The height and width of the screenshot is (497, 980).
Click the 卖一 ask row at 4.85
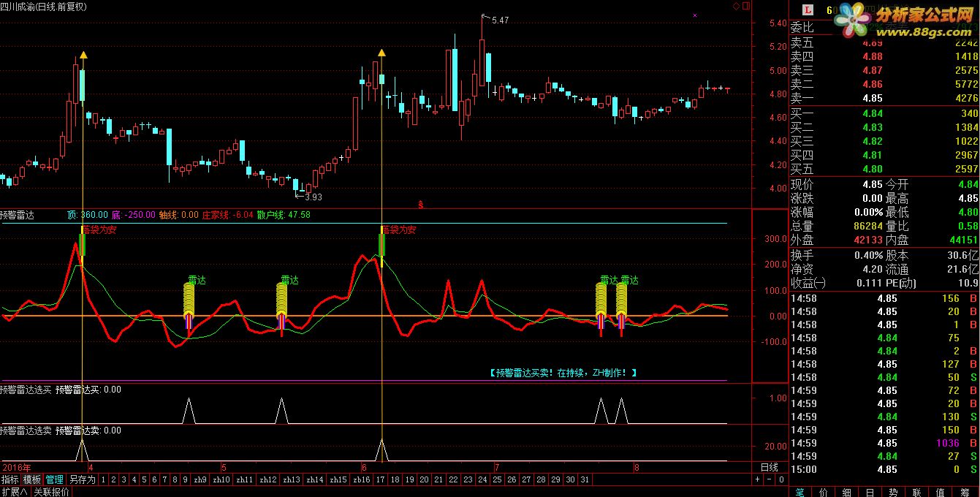tap(884, 98)
